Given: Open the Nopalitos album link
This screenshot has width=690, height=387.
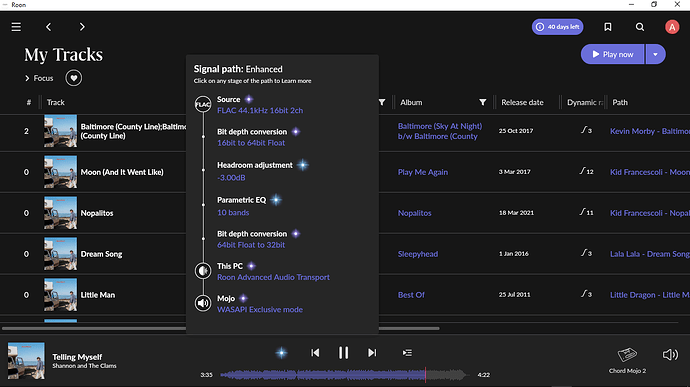Looking at the screenshot, I should point(415,213).
